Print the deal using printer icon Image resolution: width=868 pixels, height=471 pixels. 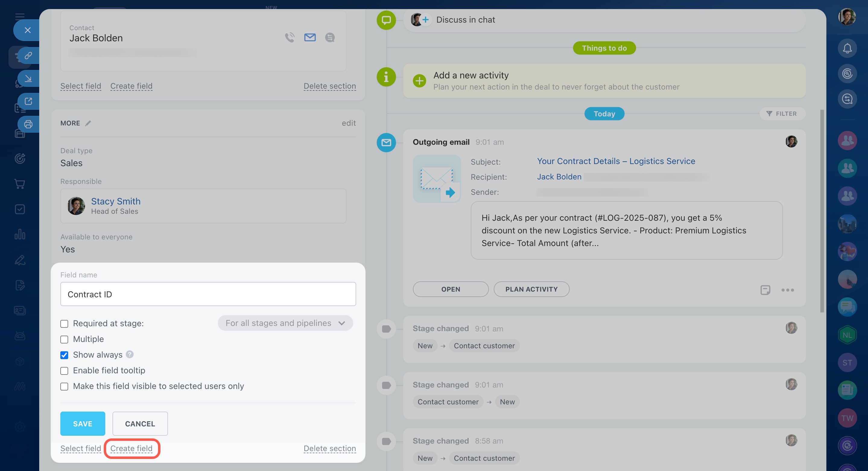(x=28, y=124)
